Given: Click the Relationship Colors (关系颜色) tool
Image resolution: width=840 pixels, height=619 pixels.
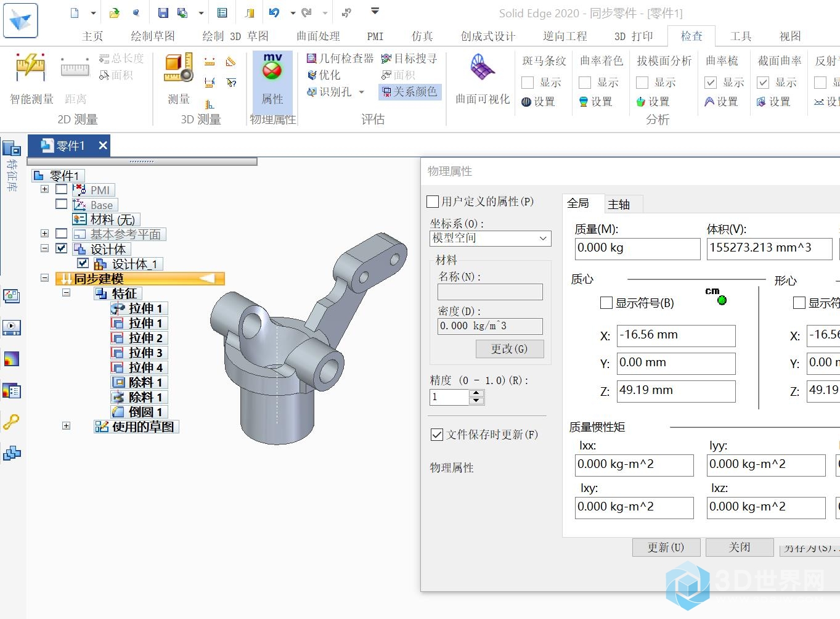Looking at the screenshot, I should click(x=410, y=92).
